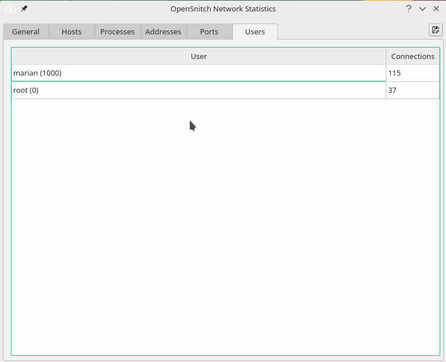Sort by the Connections column header
This screenshot has height=362, width=446.
pos(413,57)
